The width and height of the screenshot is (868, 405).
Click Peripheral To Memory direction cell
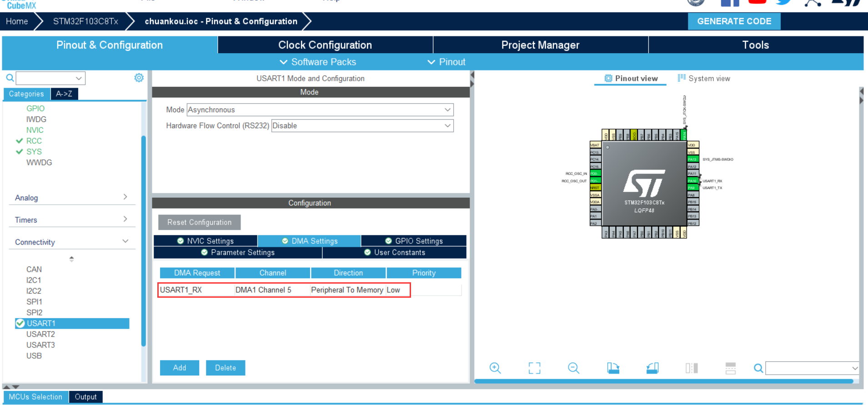tap(348, 290)
